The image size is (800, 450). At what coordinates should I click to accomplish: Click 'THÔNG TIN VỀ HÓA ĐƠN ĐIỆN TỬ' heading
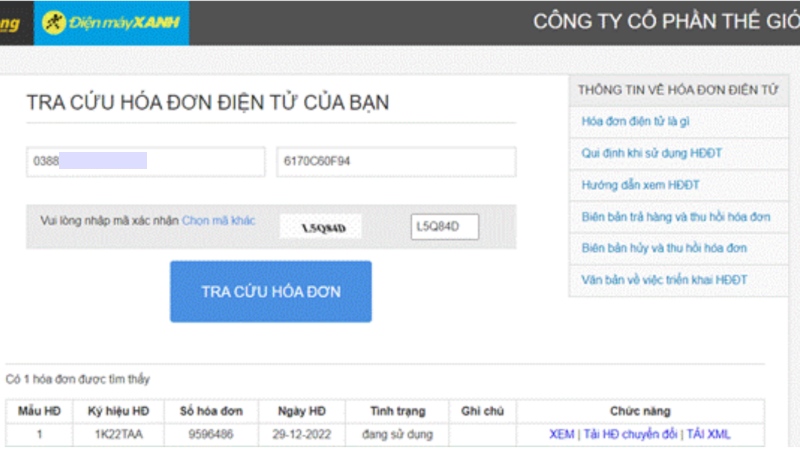click(x=678, y=90)
